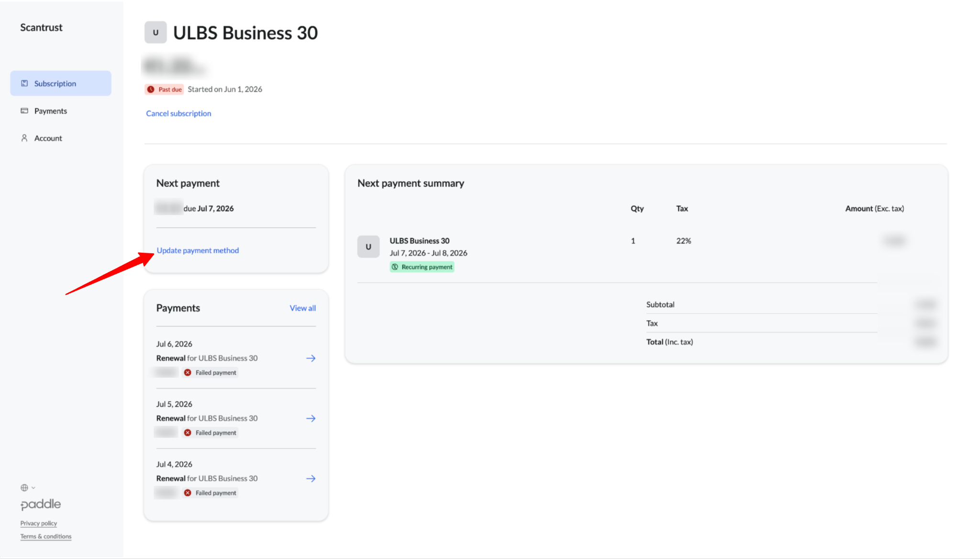The width and height of the screenshot is (980, 559).
Task: Open the Account sidebar section
Action: [48, 138]
